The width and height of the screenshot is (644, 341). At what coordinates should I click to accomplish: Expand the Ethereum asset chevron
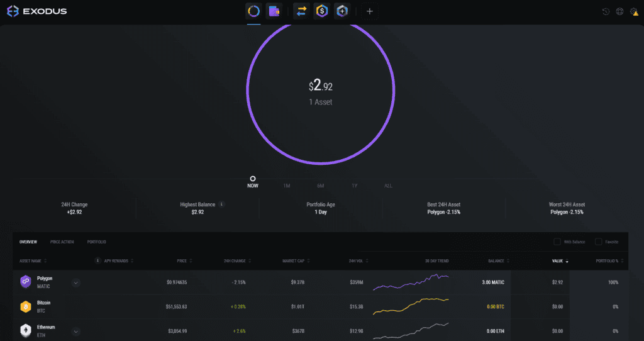(75, 331)
